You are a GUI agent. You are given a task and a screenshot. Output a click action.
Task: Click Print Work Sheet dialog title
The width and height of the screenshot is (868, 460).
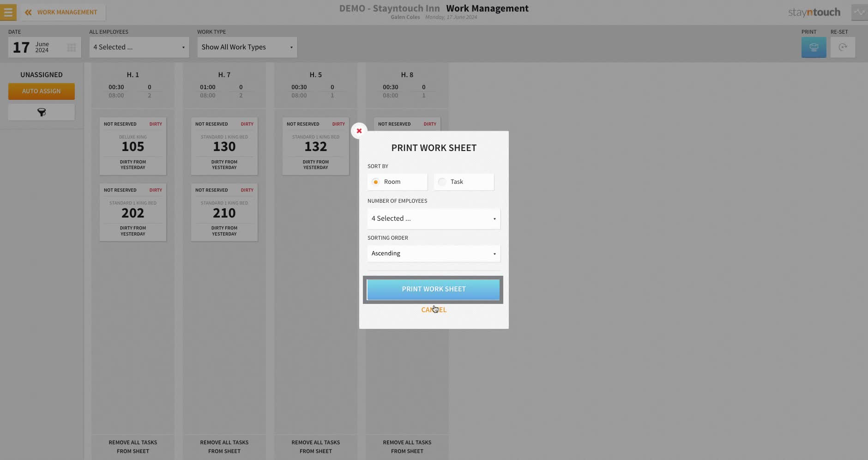pos(434,148)
